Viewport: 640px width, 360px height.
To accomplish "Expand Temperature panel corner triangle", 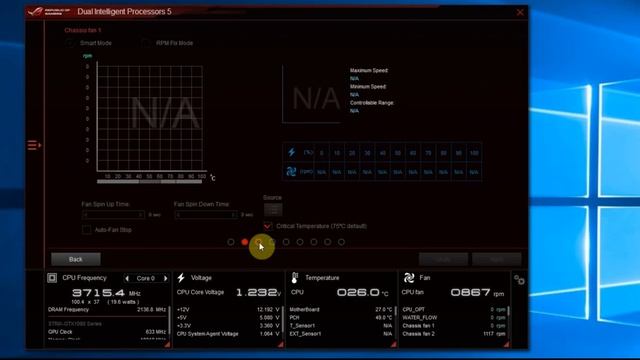I will pyautogui.click(x=393, y=344).
